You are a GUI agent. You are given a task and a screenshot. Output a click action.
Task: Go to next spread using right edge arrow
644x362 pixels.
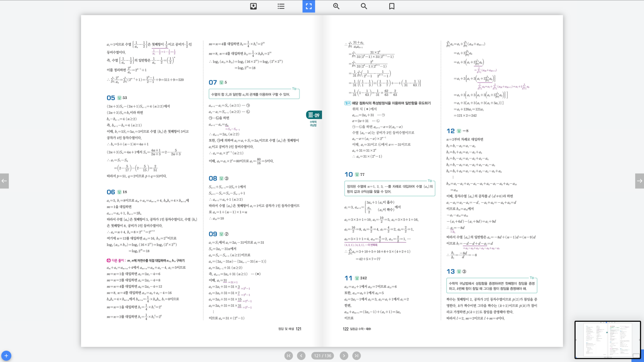coord(639,181)
